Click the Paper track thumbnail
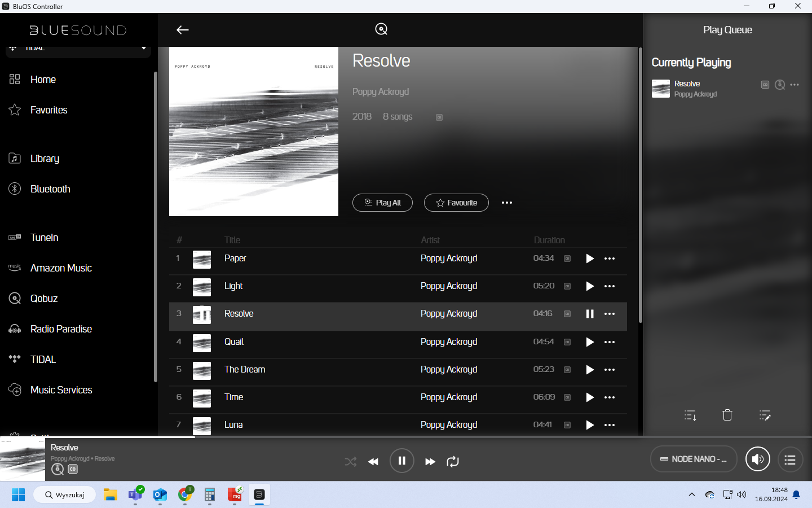This screenshot has height=508, width=812. [202, 260]
